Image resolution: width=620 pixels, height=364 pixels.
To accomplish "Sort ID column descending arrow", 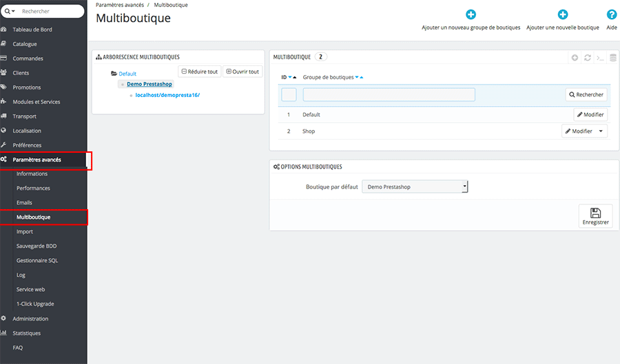I will pyautogui.click(x=290, y=77).
